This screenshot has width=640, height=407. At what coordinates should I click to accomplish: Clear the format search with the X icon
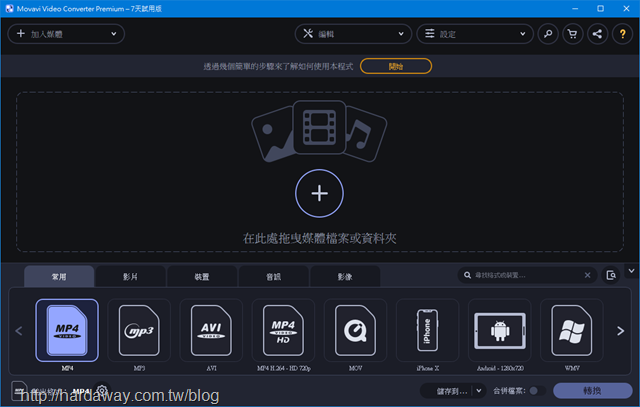[587, 275]
